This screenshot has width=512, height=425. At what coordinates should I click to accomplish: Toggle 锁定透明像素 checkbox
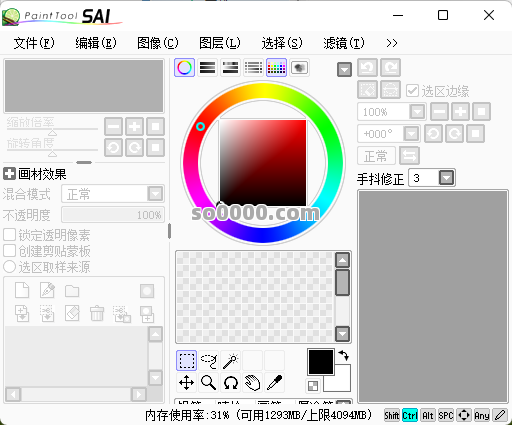pyautogui.click(x=9, y=235)
